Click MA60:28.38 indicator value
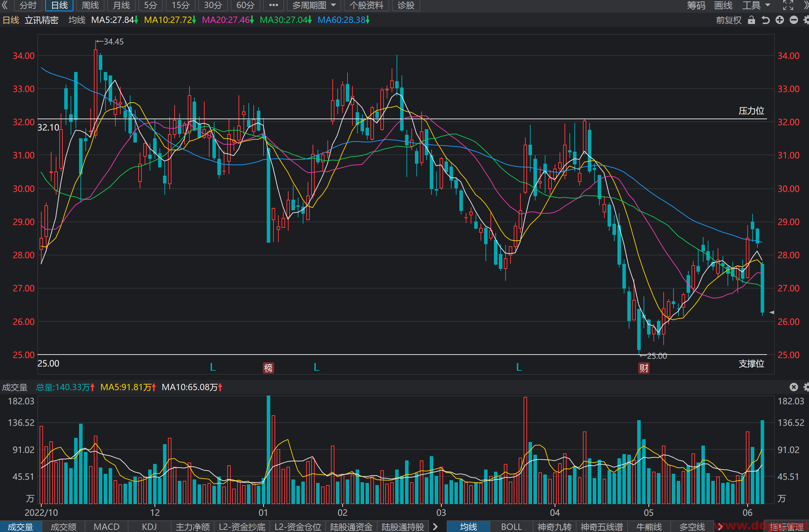 click(x=343, y=20)
